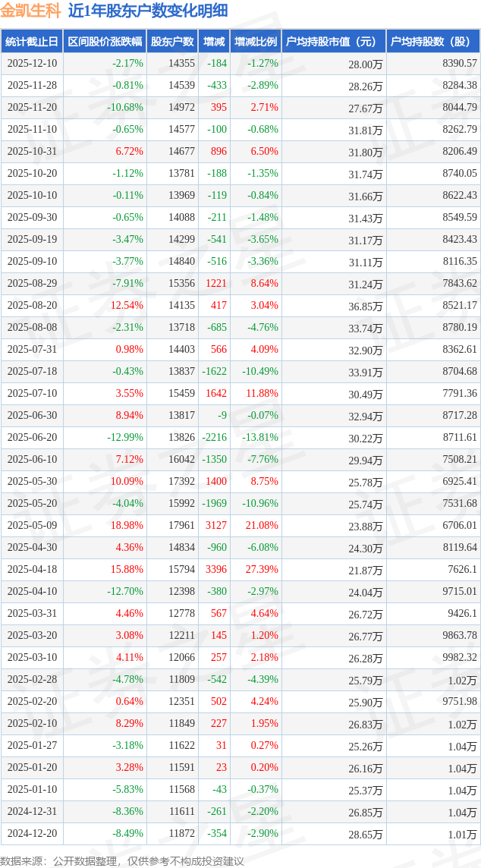Click the 金凯生科 stock name in title
This screenshot has width=481, height=868.
click(x=31, y=11)
